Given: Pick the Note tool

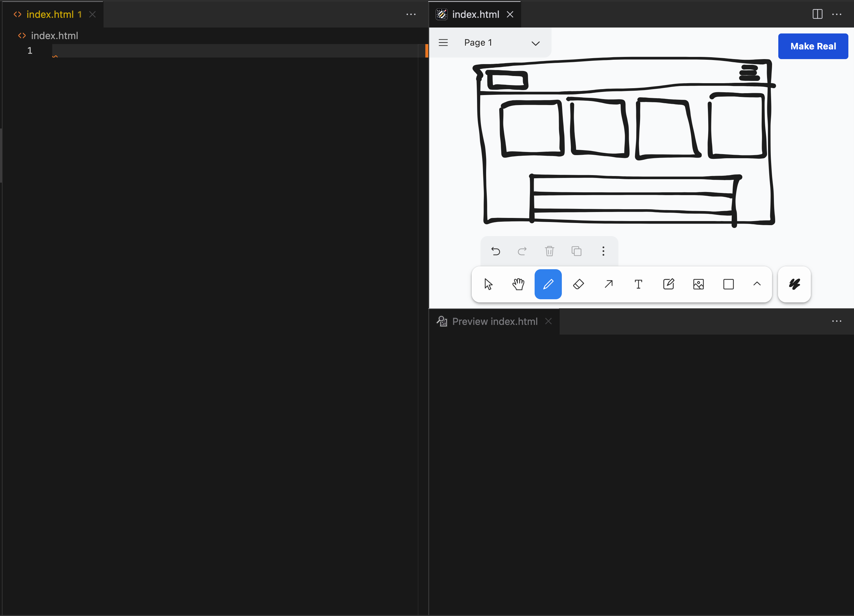Looking at the screenshot, I should click(x=668, y=284).
